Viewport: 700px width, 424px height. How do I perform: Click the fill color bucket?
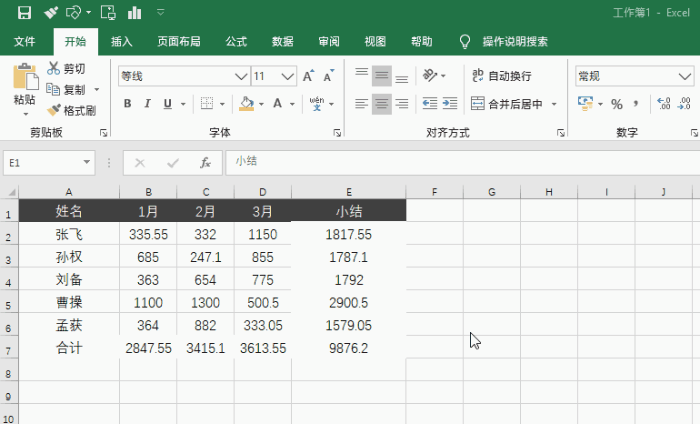click(x=246, y=104)
